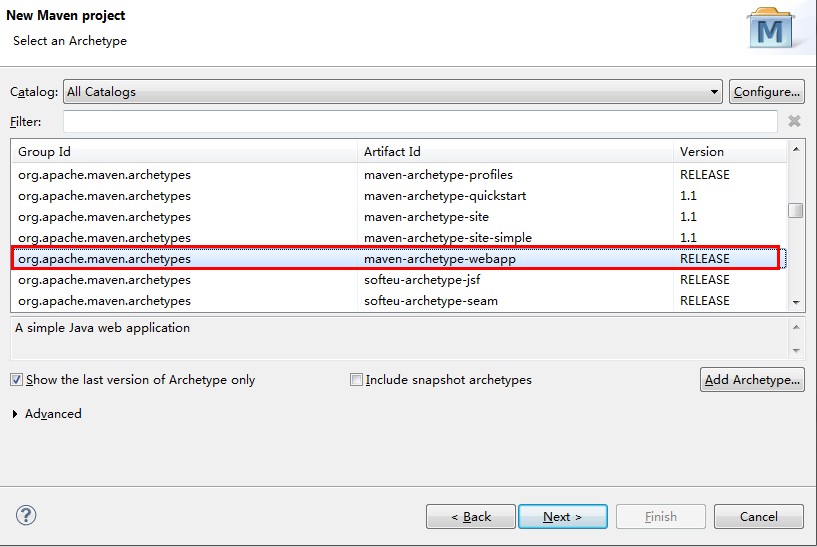Click the Maven wizard banner icon
Screen dimensions: 817x547
(x=770, y=30)
